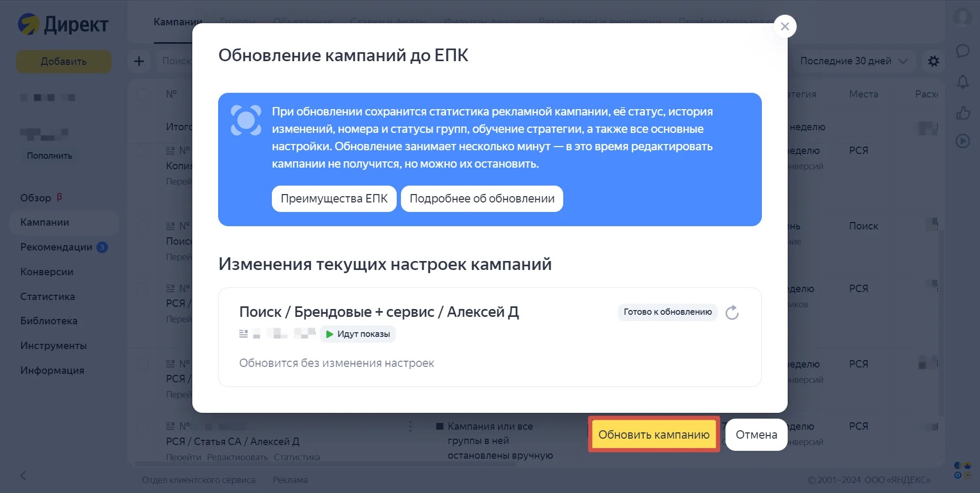Click the Пополнить button
Screen dimensions: 980x493
[x=50, y=156]
